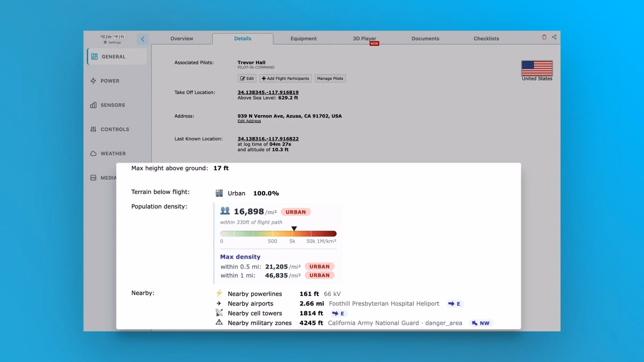Open Settings gear under unit toggle
644x362 pixels.
[x=112, y=42]
